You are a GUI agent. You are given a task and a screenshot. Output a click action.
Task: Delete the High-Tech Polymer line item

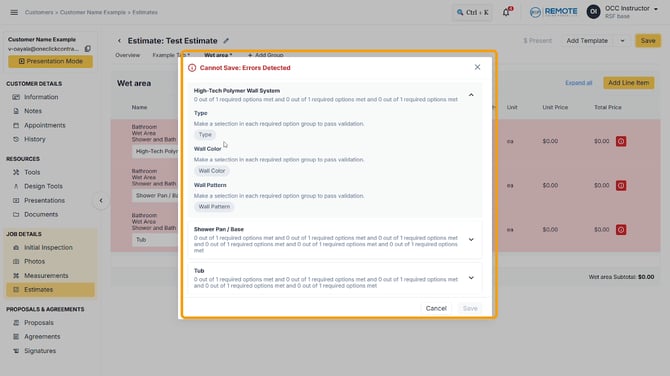(621, 141)
